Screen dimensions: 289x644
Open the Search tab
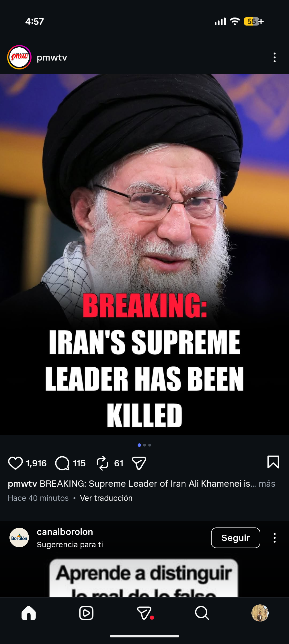click(x=202, y=613)
